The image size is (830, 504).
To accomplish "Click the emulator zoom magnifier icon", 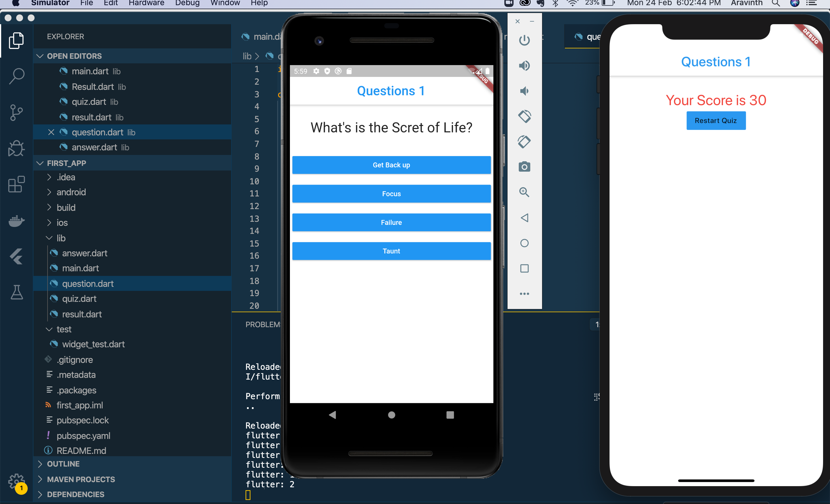I will click(524, 192).
